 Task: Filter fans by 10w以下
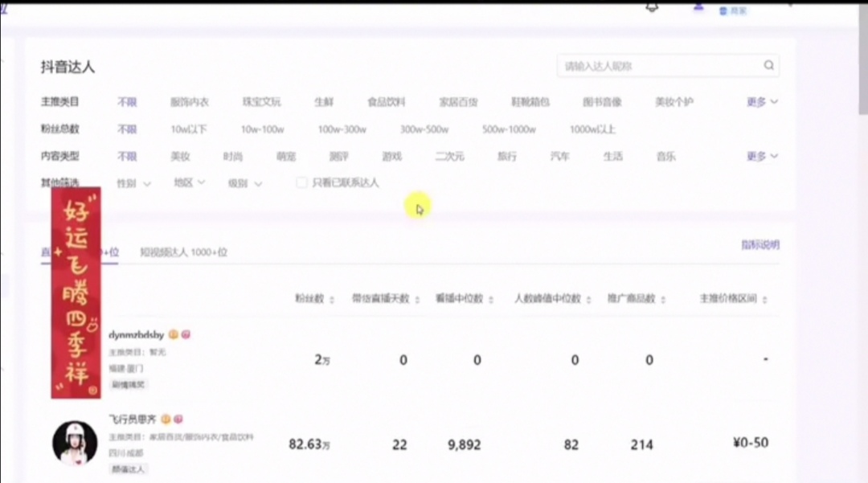tap(189, 129)
